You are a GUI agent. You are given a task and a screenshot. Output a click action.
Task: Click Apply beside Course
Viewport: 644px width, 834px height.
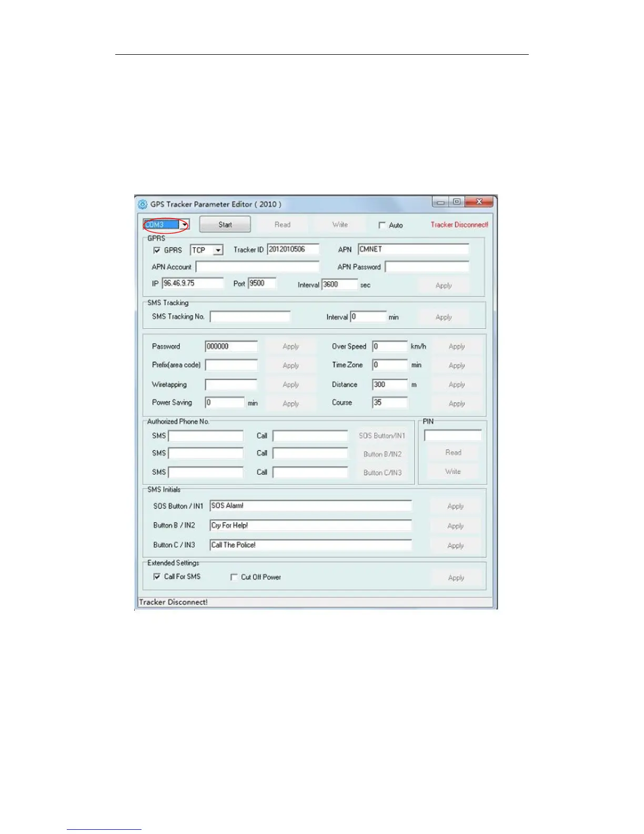[x=457, y=403]
